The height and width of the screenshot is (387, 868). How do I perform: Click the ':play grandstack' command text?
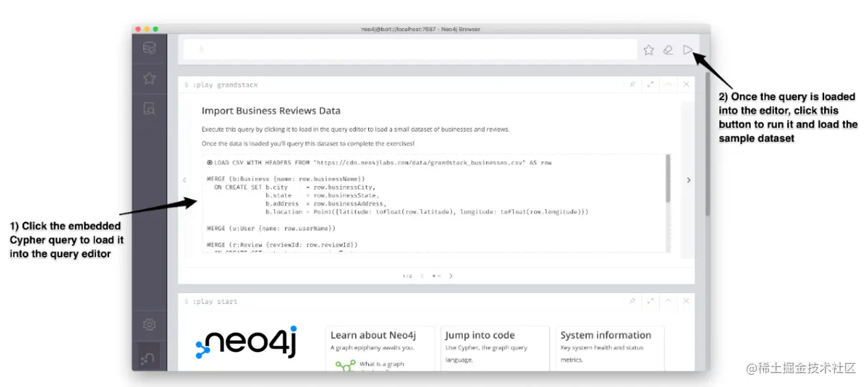pyautogui.click(x=226, y=85)
